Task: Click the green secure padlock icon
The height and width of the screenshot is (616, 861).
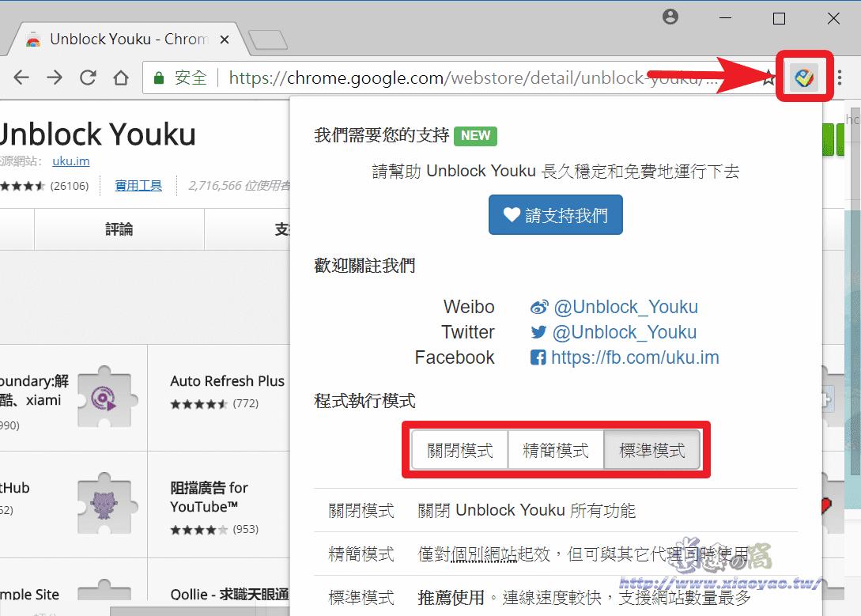Action: pos(159,78)
